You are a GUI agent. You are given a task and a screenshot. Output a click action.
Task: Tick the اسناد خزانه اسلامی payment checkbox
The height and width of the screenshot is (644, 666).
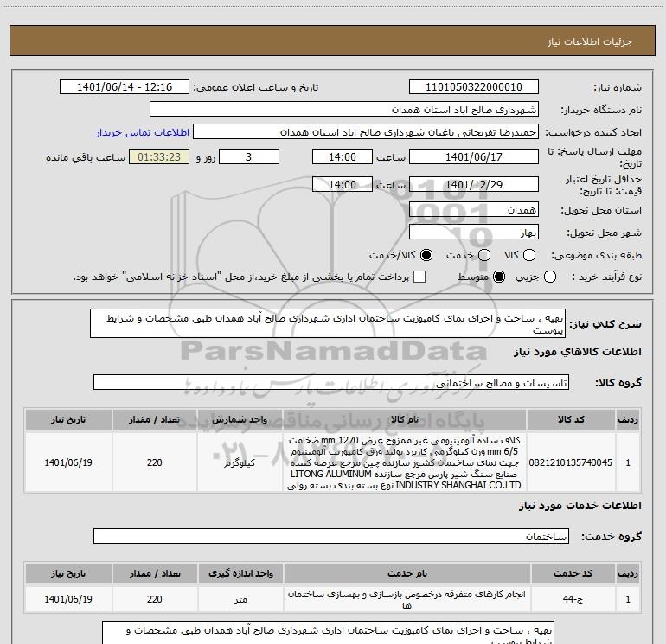419,277
